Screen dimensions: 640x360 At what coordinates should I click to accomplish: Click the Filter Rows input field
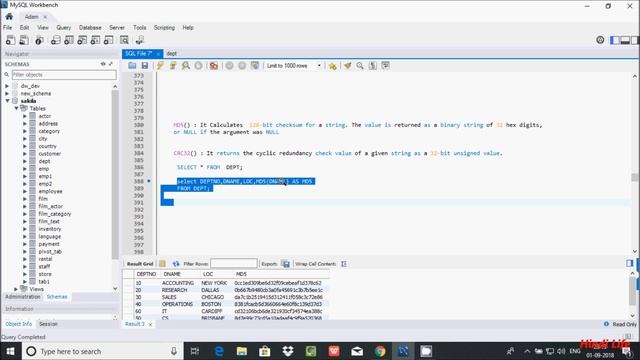coord(234,264)
